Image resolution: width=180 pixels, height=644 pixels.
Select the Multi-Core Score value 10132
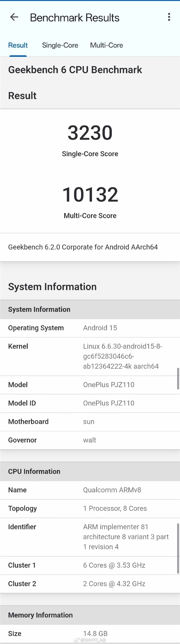(x=90, y=195)
